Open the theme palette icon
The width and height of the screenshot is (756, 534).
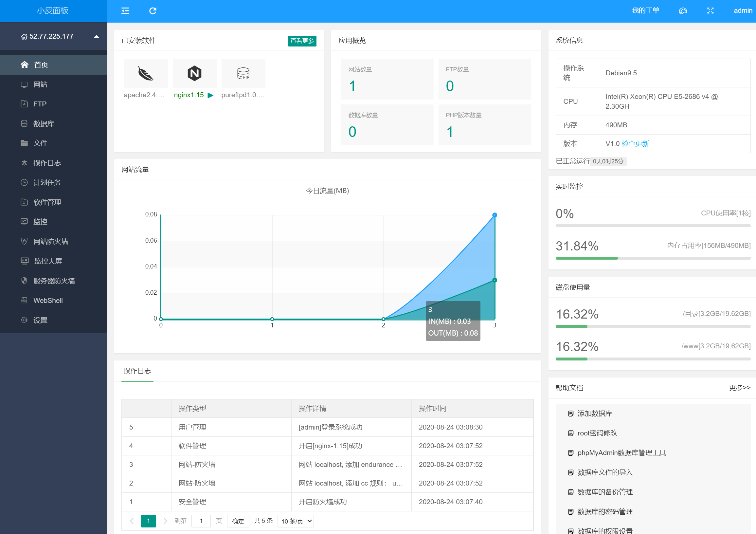click(683, 11)
